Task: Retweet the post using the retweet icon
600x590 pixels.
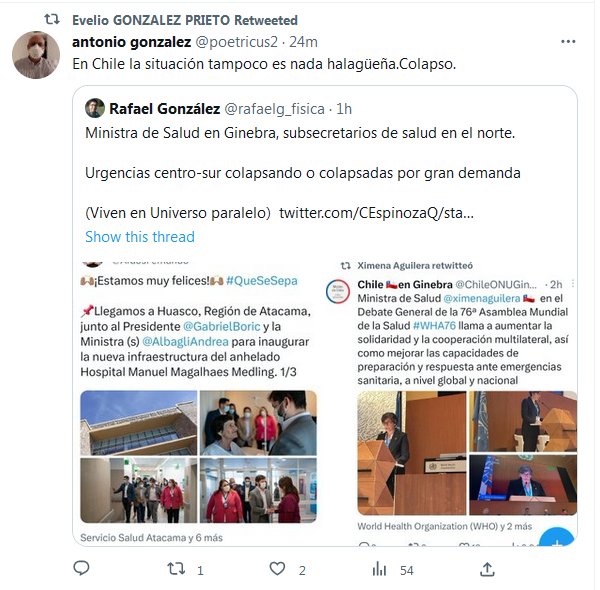Action: tap(176, 569)
